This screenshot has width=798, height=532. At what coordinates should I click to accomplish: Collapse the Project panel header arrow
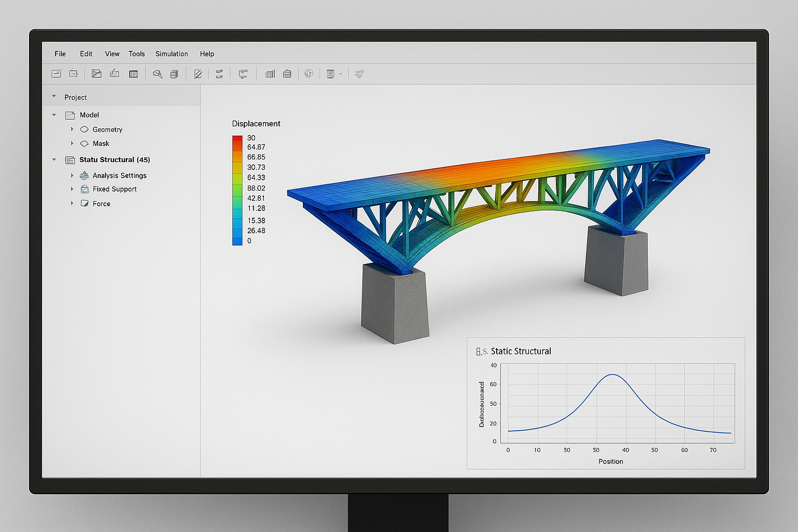[x=54, y=97]
